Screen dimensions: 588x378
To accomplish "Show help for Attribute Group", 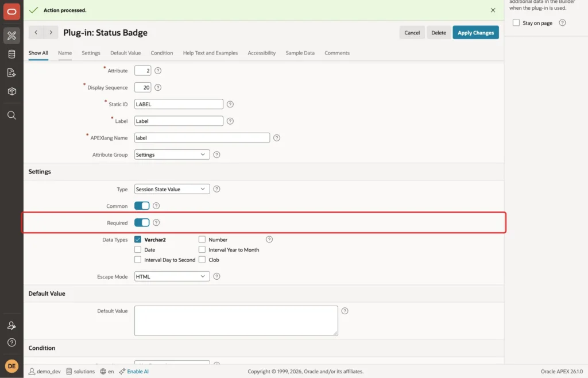I will pyautogui.click(x=216, y=155).
